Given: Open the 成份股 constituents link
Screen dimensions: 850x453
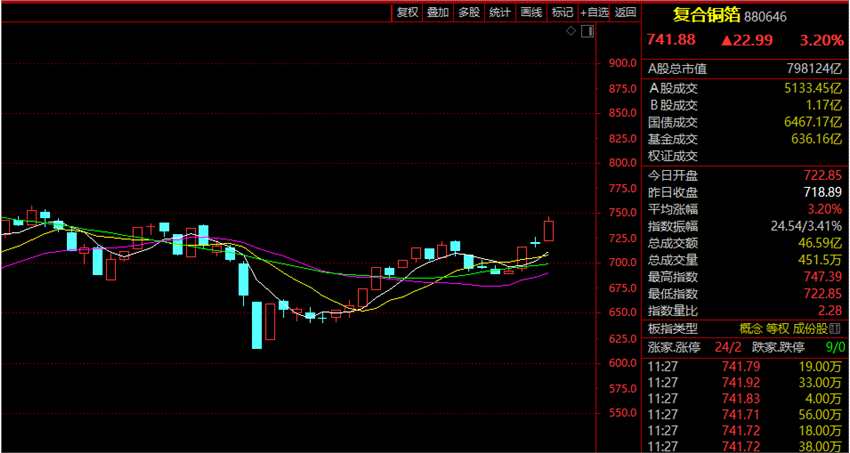Looking at the screenshot, I should (809, 328).
